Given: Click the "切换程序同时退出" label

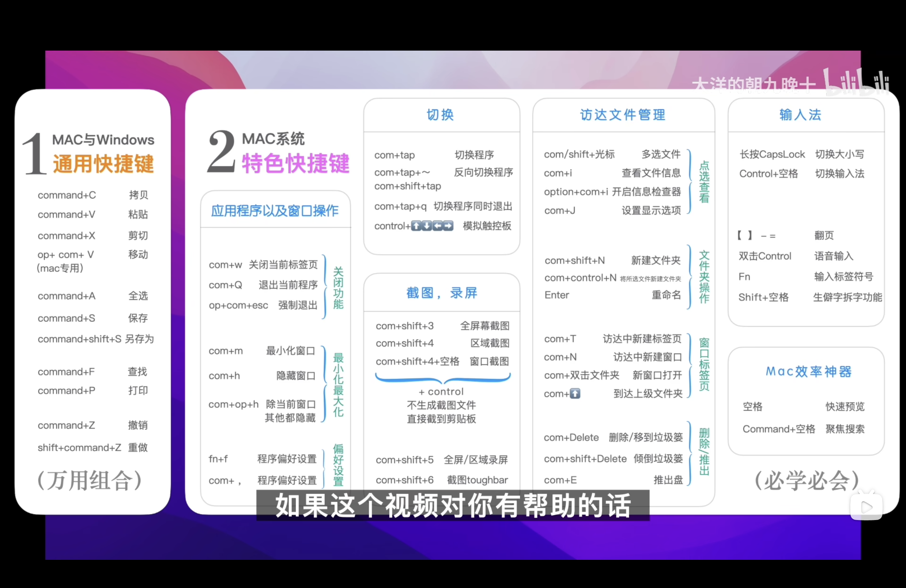Looking at the screenshot, I should click(x=473, y=206).
